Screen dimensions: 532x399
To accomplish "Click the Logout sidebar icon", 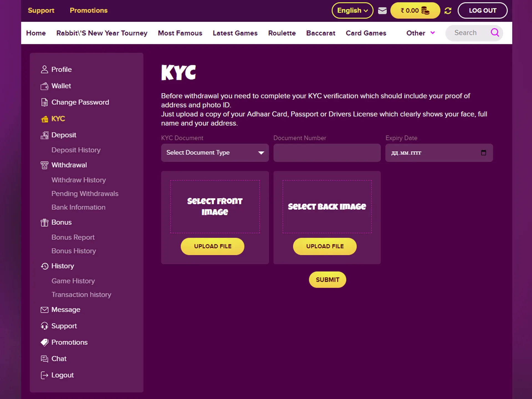I will (44, 375).
